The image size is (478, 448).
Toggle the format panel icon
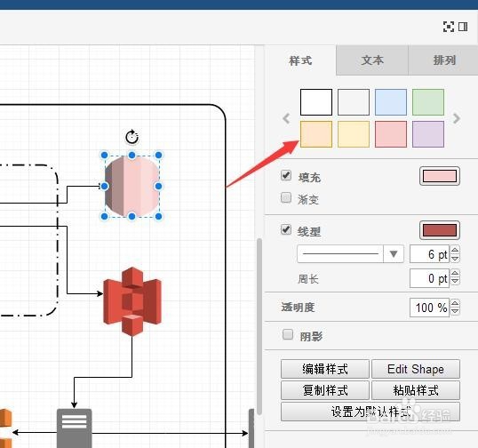[463, 27]
